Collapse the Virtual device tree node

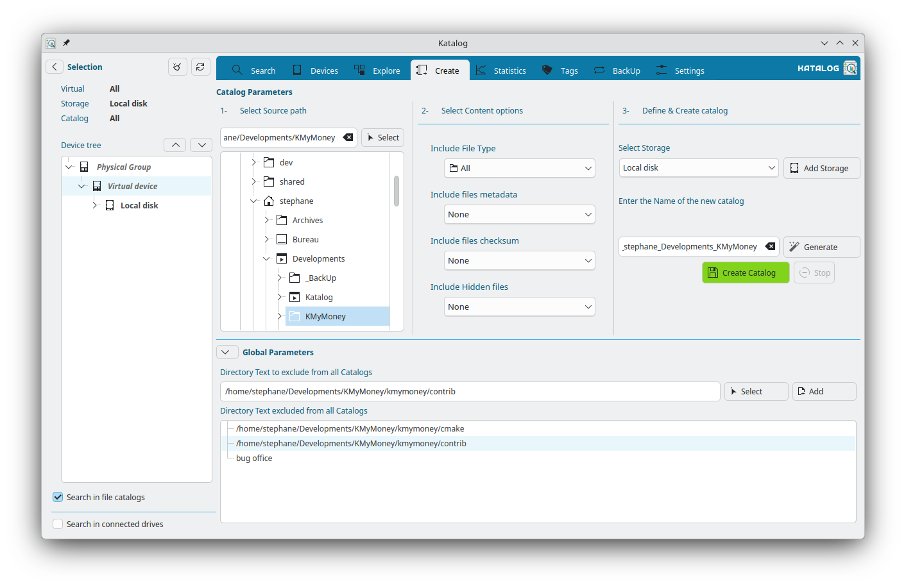pos(81,186)
